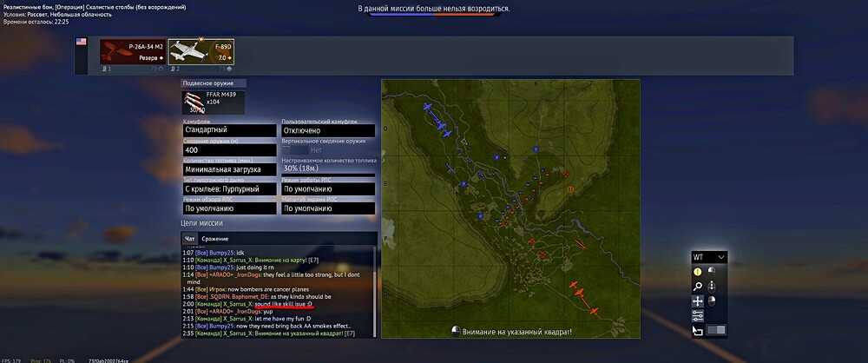
Task: Click blue aircraft group at the map's top-left
Action: (437, 120)
